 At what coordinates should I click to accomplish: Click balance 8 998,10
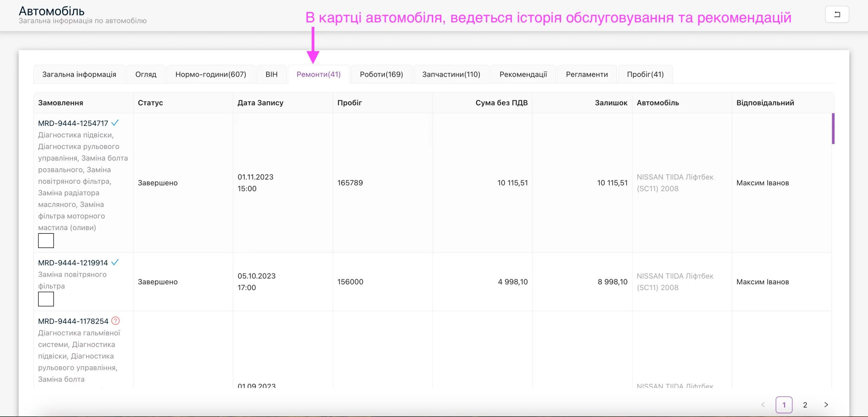[x=612, y=282]
